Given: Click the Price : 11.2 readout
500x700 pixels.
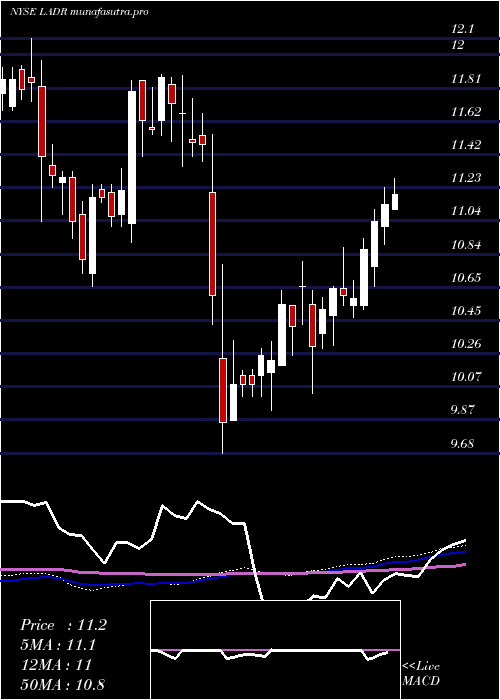Looking at the screenshot, I should pos(63,625).
